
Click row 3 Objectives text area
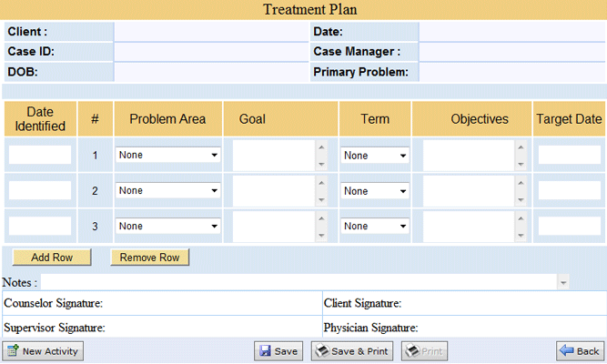pos(468,227)
